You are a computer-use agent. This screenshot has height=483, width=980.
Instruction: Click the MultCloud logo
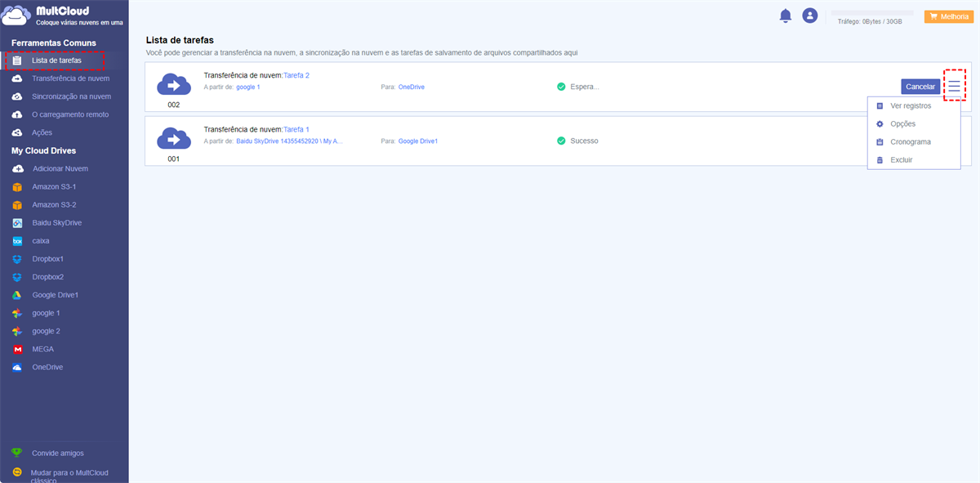[x=63, y=16]
